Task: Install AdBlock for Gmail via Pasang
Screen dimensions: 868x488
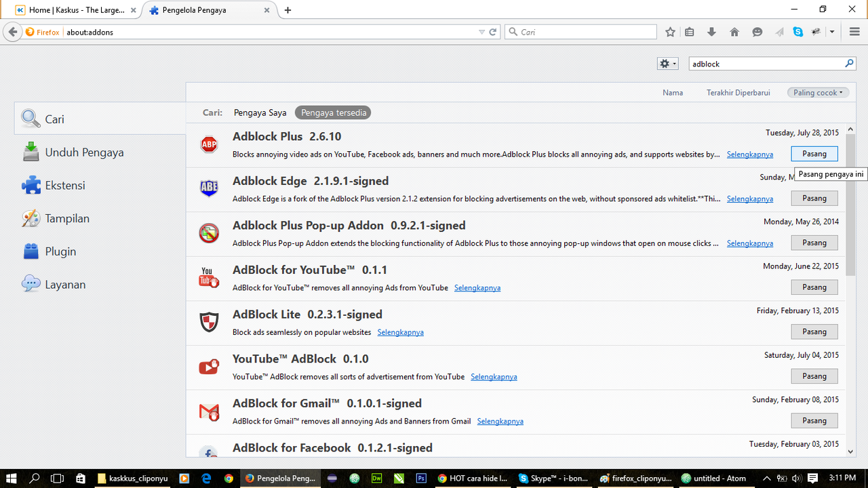Action: click(x=814, y=421)
